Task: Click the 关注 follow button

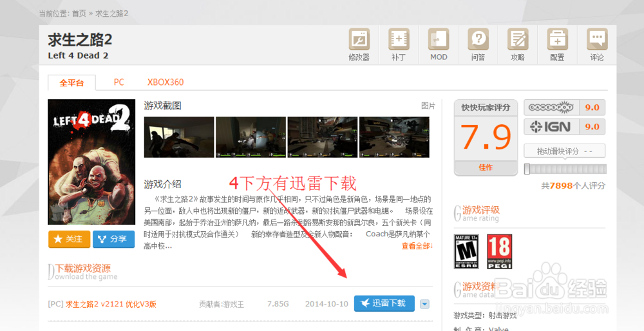Action: pos(69,239)
